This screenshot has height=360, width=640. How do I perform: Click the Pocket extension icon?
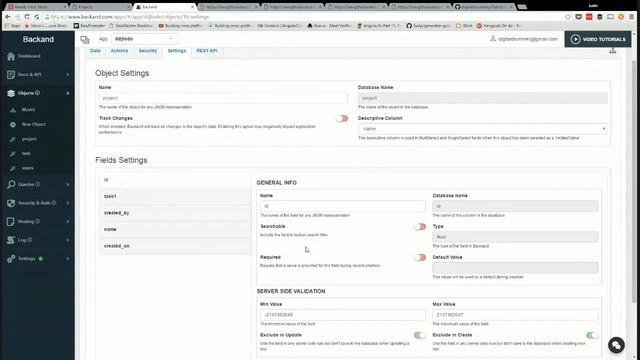(578, 17)
